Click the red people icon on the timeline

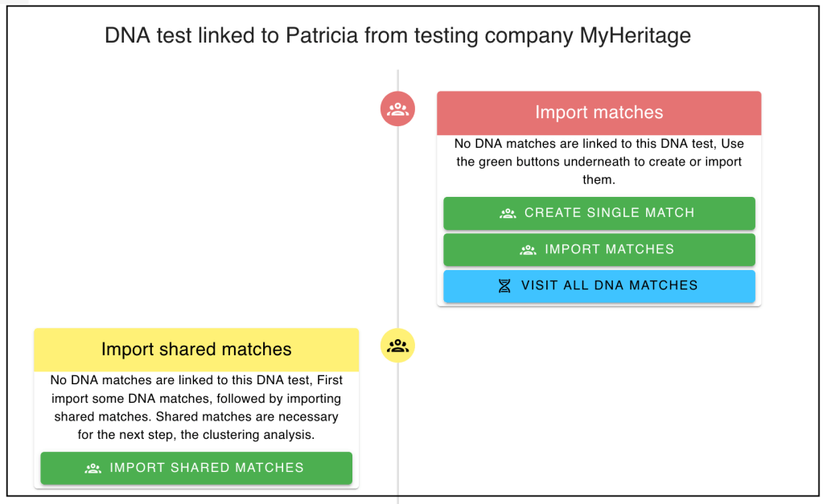click(397, 109)
